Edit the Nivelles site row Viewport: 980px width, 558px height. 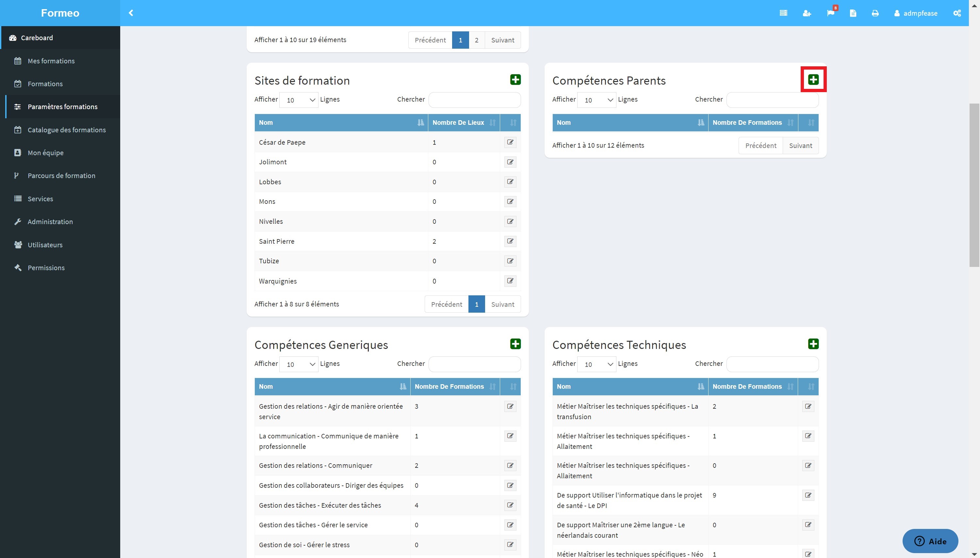[510, 222]
